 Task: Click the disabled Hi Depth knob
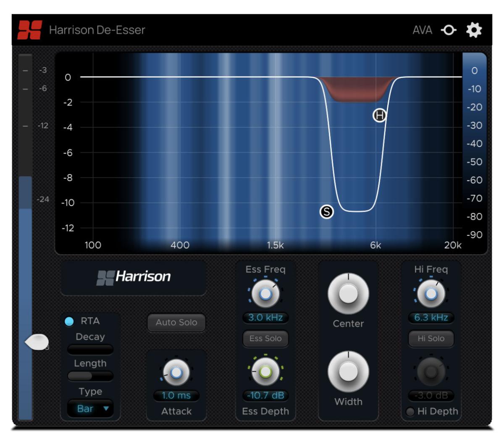point(431,372)
